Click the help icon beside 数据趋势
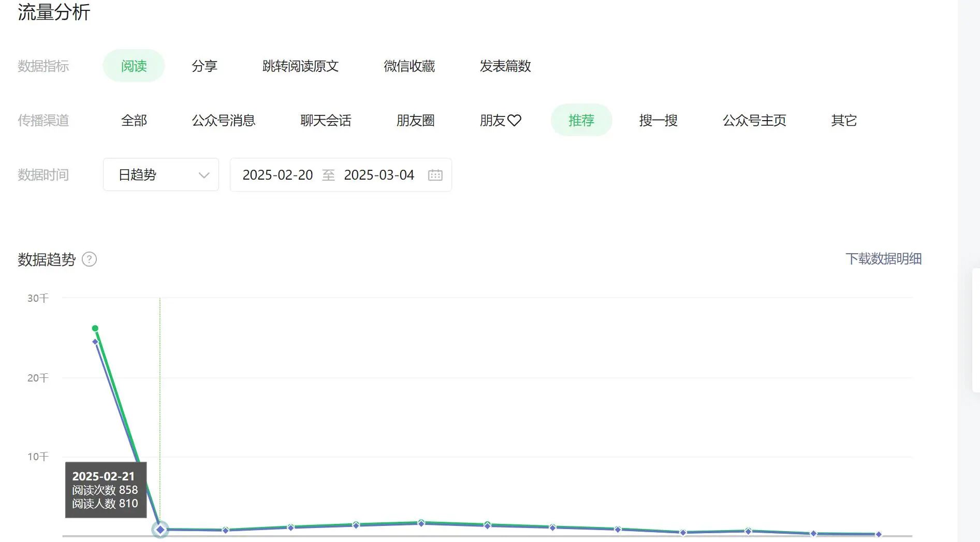 pos(90,259)
